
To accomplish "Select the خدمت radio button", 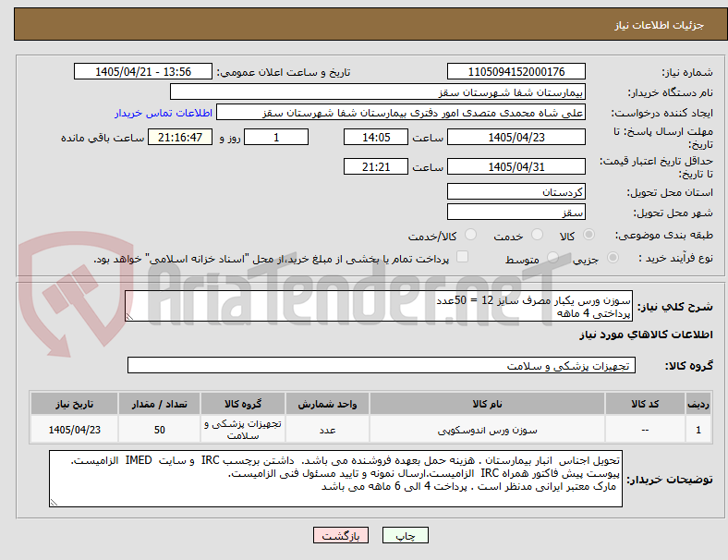I will click(537, 235).
